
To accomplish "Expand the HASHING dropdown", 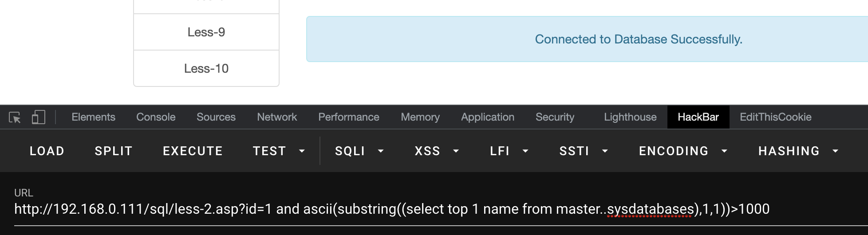I will point(798,151).
